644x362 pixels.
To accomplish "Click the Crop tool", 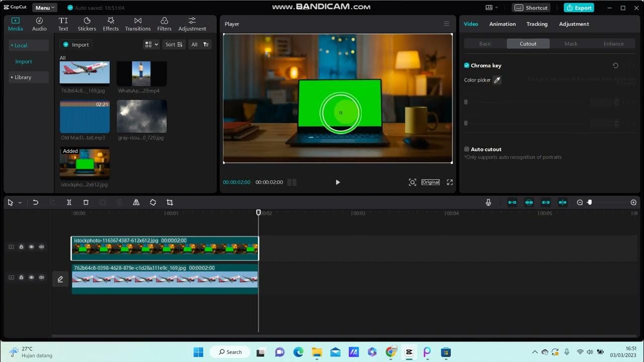I will (x=170, y=202).
